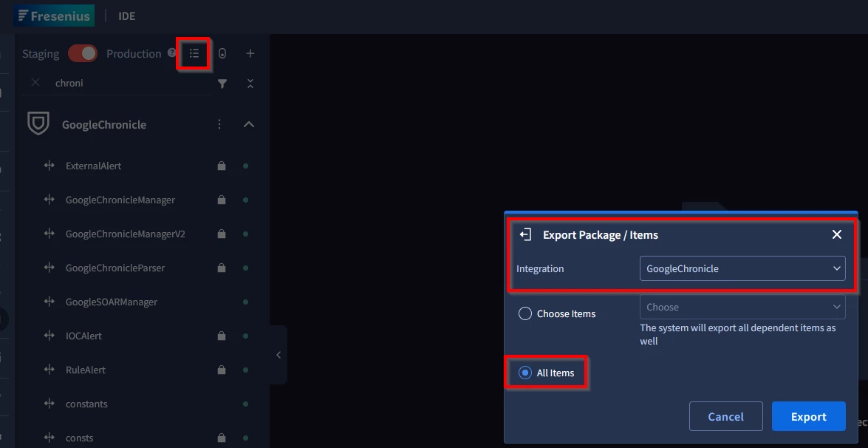Click the arrows icon beside GoogleSOARManager

(49, 301)
